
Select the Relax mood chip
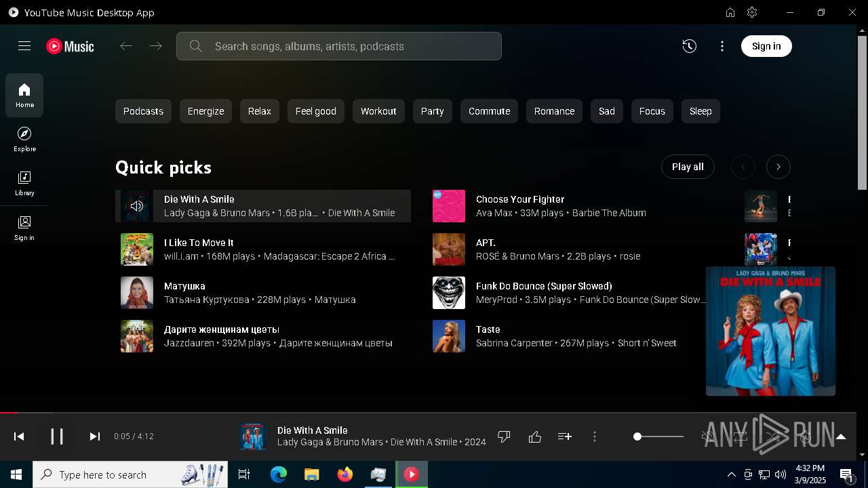[259, 111]
